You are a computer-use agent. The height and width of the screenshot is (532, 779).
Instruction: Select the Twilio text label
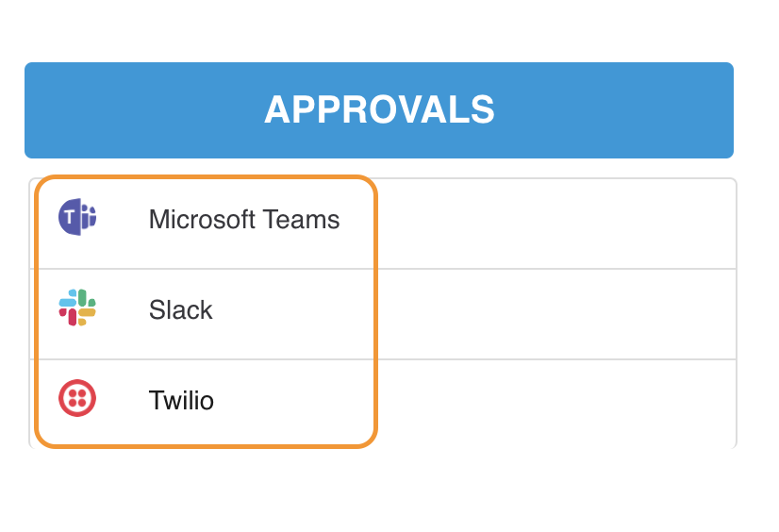(x=181, y=401)
